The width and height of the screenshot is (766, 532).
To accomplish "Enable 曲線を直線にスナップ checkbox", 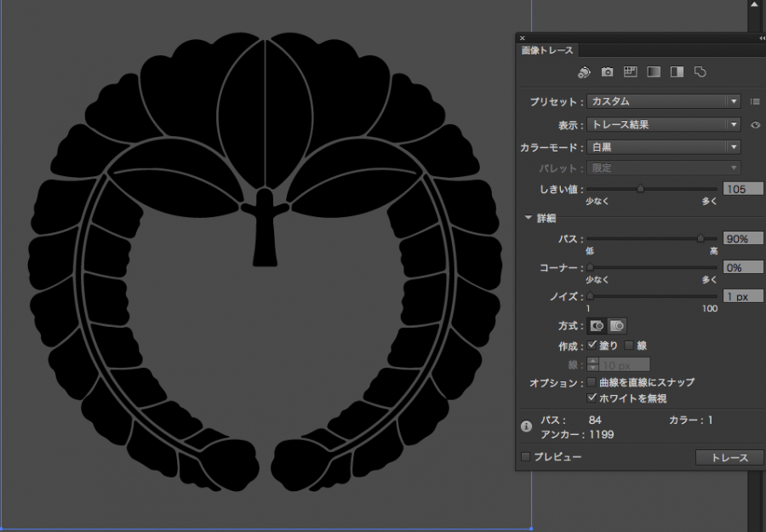I will click(592, 382).
